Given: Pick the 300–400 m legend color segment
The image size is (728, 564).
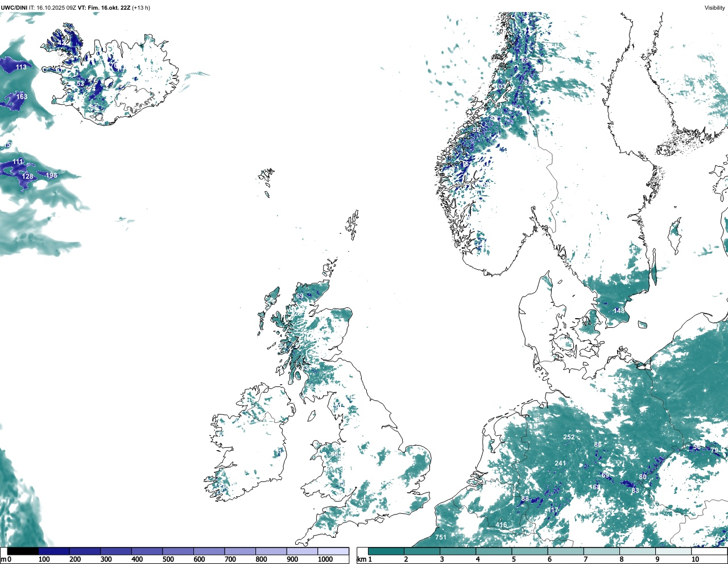Looking at the screenshot, I should (116, 551).
